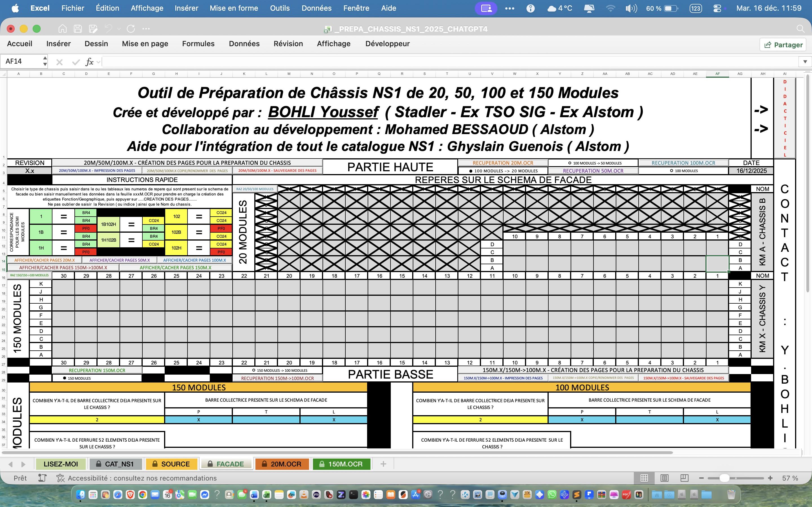Viewport: 812px width, 507px height.
Task: Click the Partager share button
Action: [783, 45]
